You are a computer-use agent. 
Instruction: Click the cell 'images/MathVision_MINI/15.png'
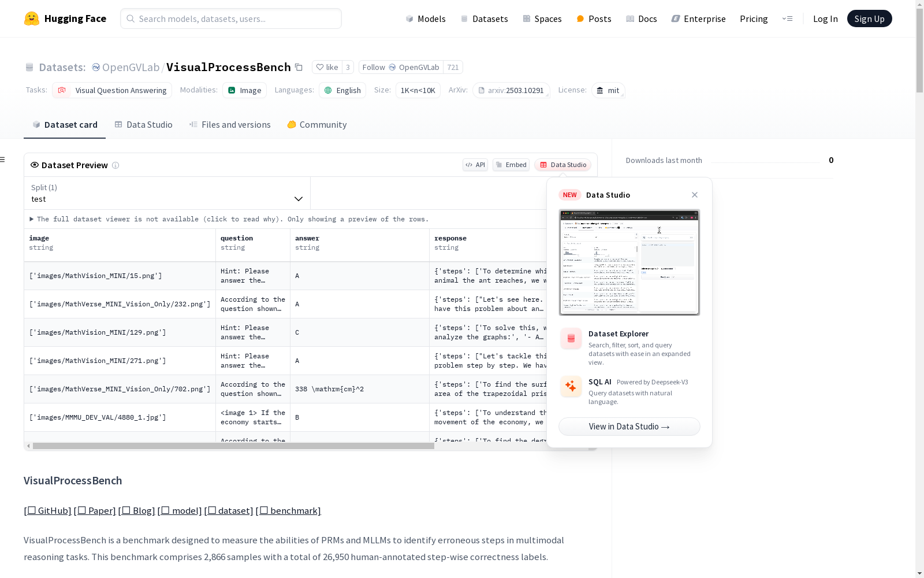120,276
